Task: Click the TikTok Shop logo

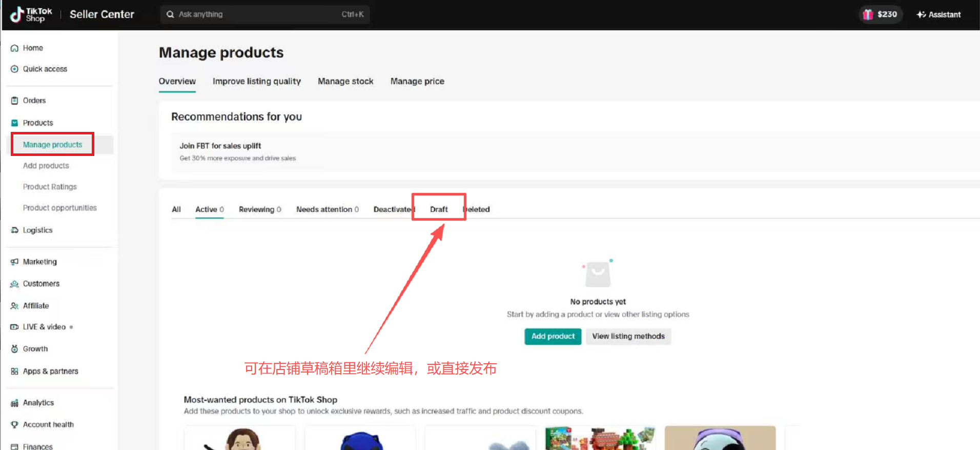Action: [31, 14]
